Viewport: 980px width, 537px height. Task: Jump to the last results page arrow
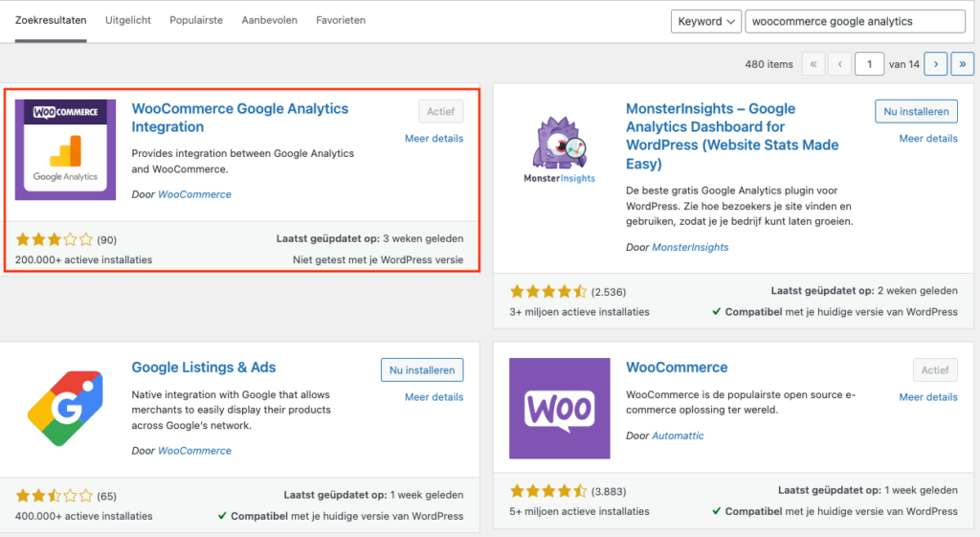coord(963,64)
